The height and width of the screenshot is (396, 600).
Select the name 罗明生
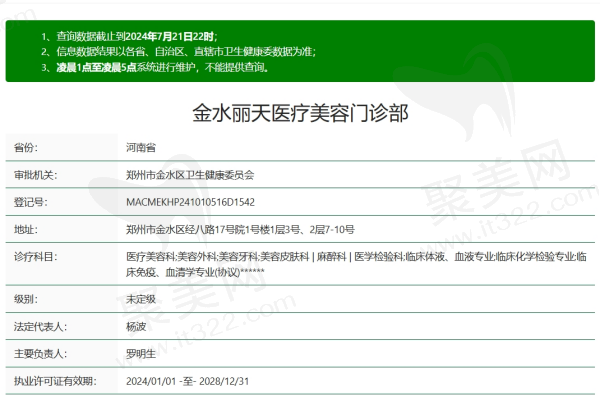point(141,354)
